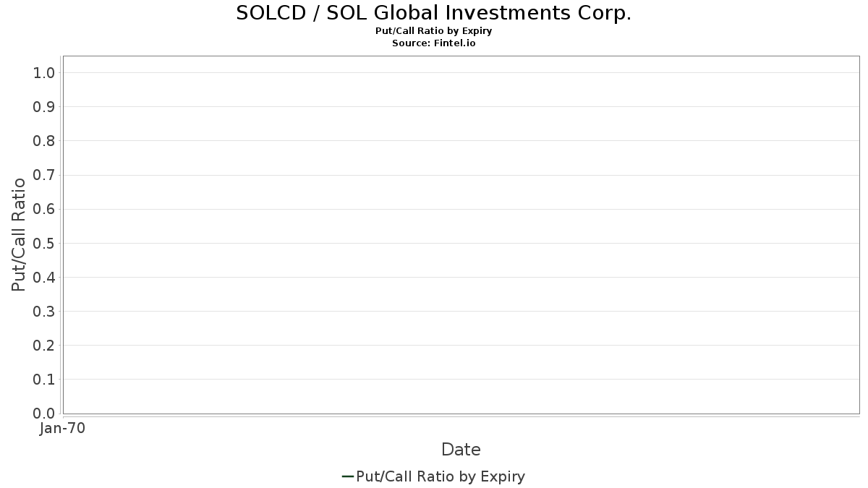Click the 0.1 y-axis tick label
Viewport: 868px width, 488px height.
click(44, 380)
